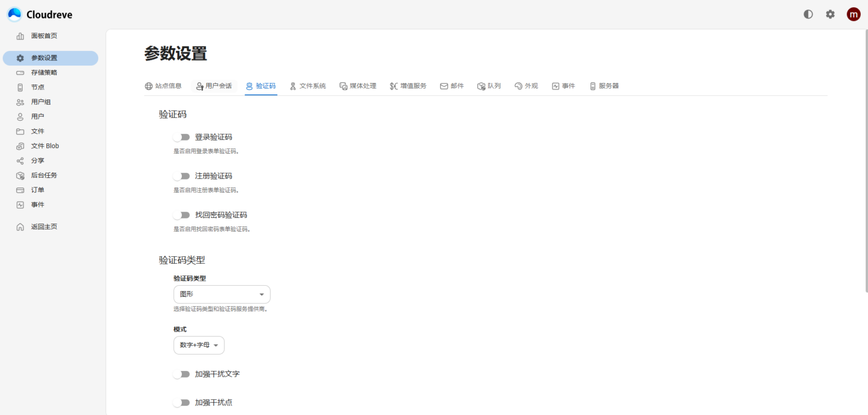
Task: Click the 节点 node icon in sidebar
Action: [20, 88]
